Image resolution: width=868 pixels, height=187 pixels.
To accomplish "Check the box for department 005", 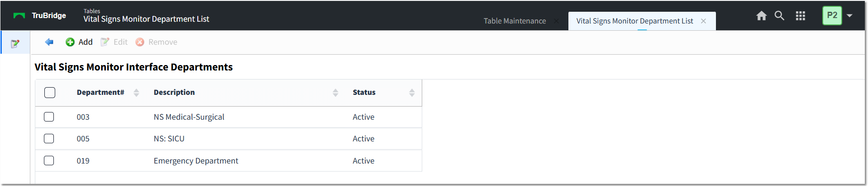I will point(49,138).
